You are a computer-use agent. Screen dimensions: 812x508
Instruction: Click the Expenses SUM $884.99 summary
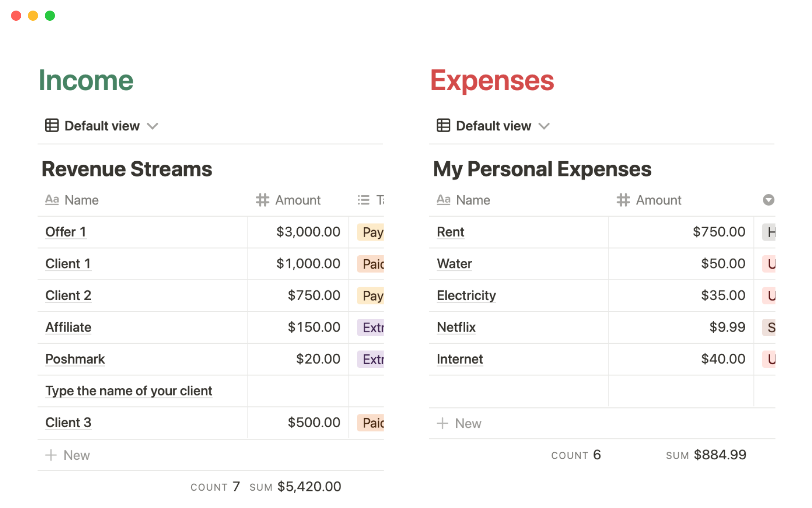coord(706,455)
